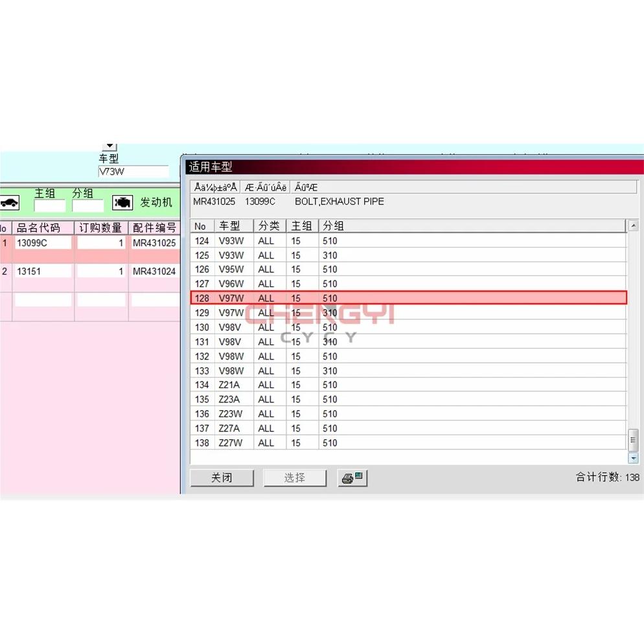The height and width of the screenshot is (644, 644).
Task: Click the 品名代码 column header
Action: pos(43,228)
